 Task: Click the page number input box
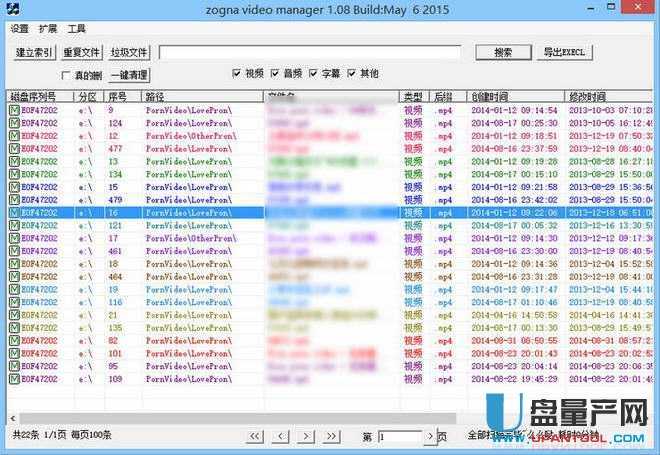400,437
